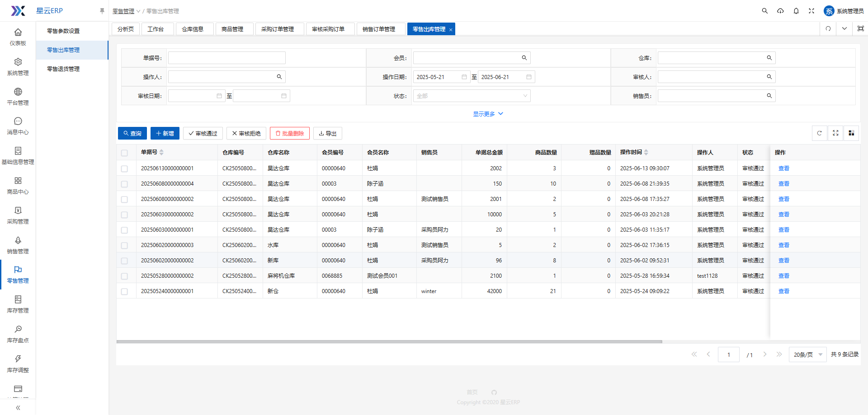Screen dimensions: 868x415
Task: Check the row for order 20250524000000000001
Action: pos(124,292)
